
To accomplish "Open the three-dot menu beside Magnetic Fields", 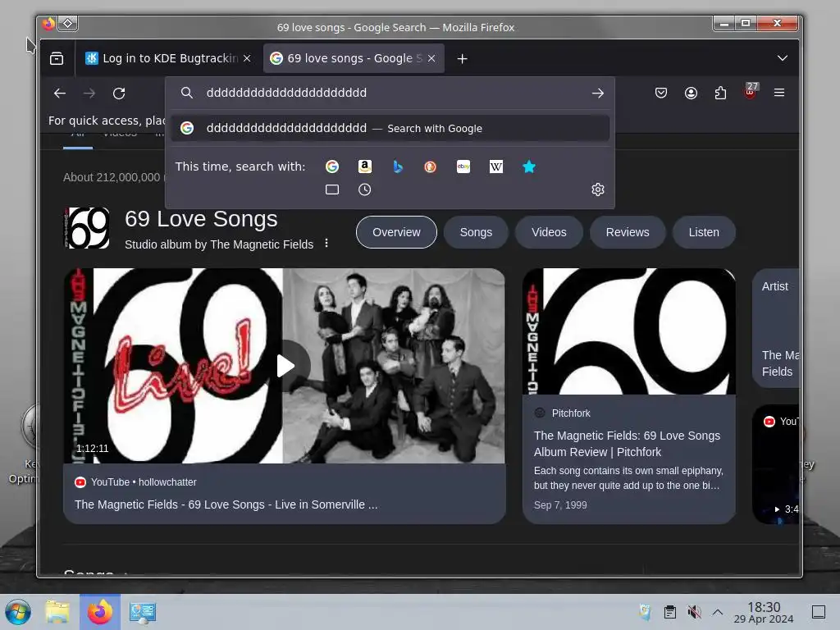I will point(326,244).
